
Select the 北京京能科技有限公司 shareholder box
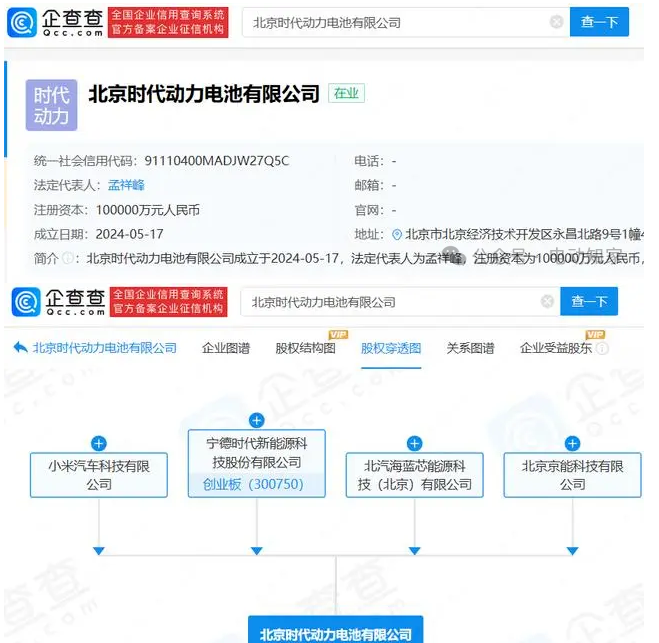pos(572,475)
